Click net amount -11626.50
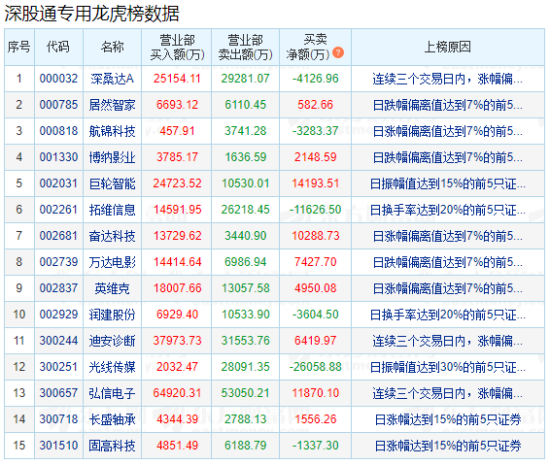The image size is (550, 465). click(x=315, y=210)
